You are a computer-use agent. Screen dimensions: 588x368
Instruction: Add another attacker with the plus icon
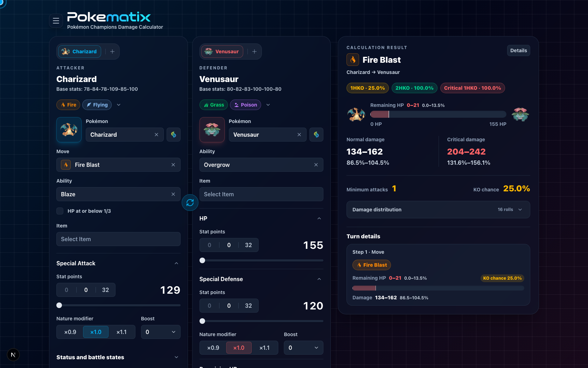pyautogui.click(x=112, y=52)
